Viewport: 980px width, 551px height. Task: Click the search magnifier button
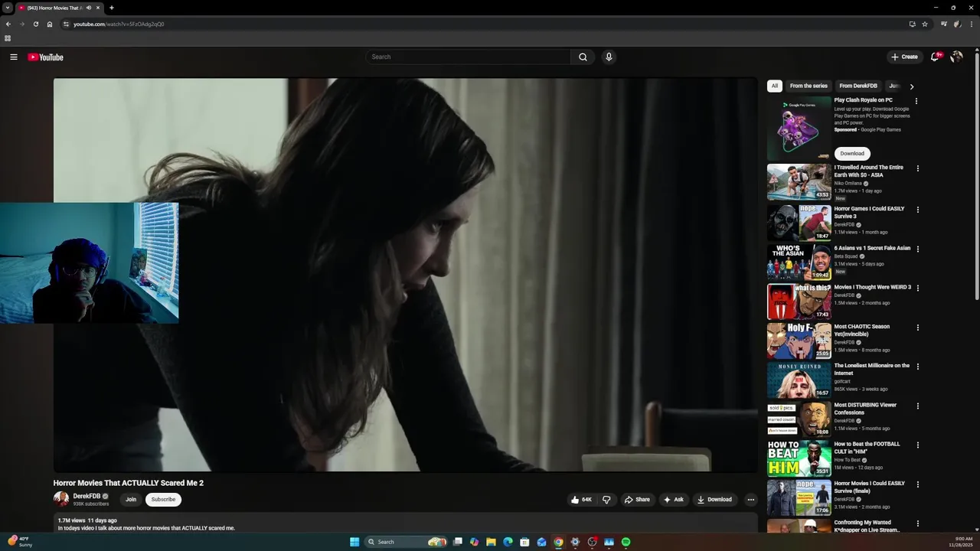click(x=583, y=57)
